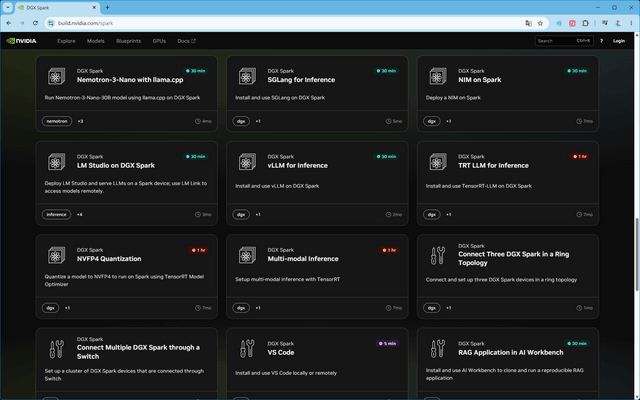Click dgx tag on SGLang card
The image size is (640, 400).
click(x=241, y=121)
